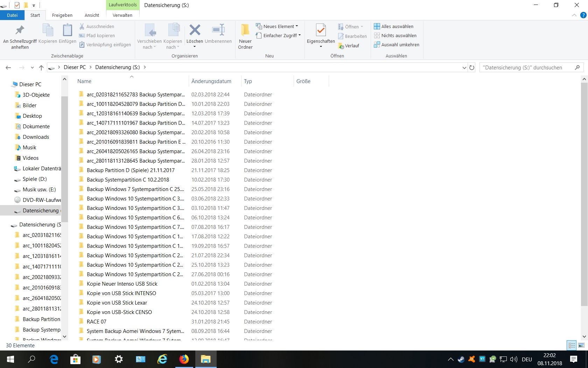This screenshot has height=368, width=588.
Task: Open Neues Element dropdown
Action: pos(277,26)
